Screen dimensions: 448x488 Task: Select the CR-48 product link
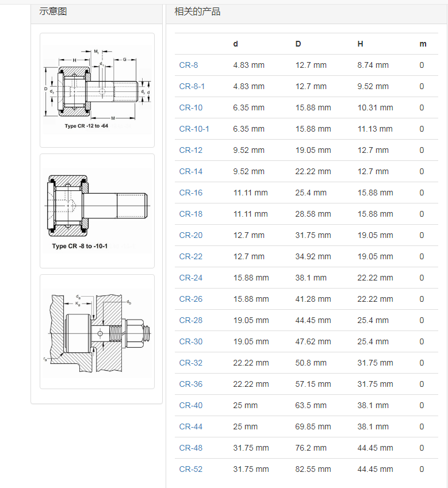click(x=190, y=448)
